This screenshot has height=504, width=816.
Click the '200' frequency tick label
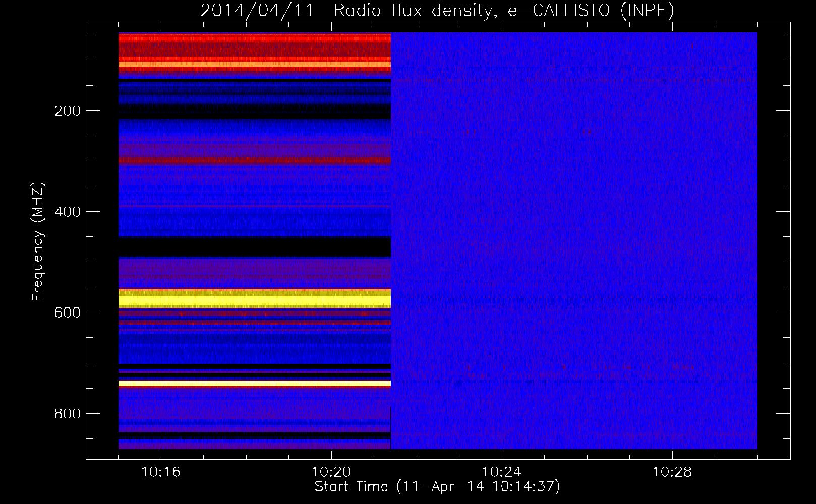pos(68,111)
